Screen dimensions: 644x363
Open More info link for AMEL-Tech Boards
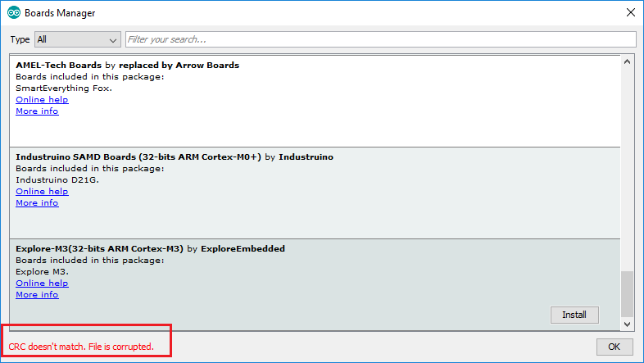pyautogui.click(x=37, y=111)
